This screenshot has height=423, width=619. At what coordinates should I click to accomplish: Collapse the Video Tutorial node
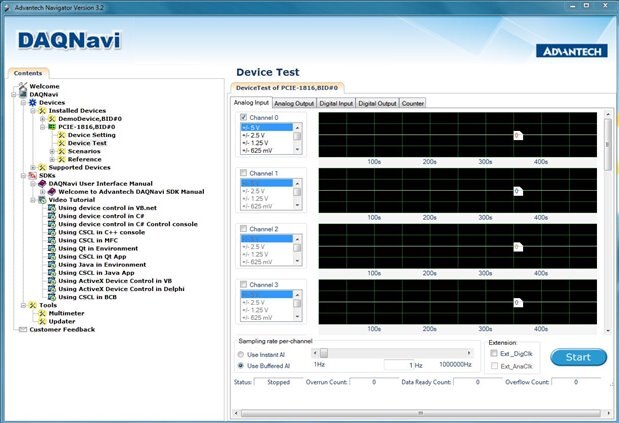(x=33, y=200)
